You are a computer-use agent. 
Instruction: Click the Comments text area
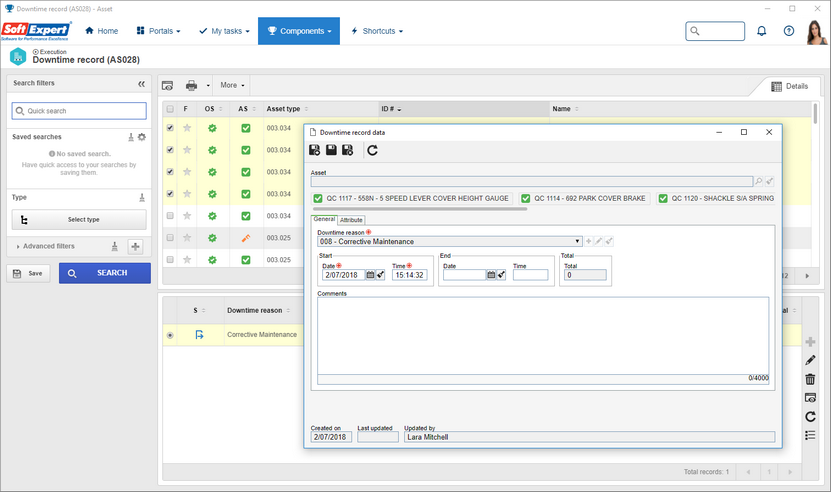click(x=543, y=336)
